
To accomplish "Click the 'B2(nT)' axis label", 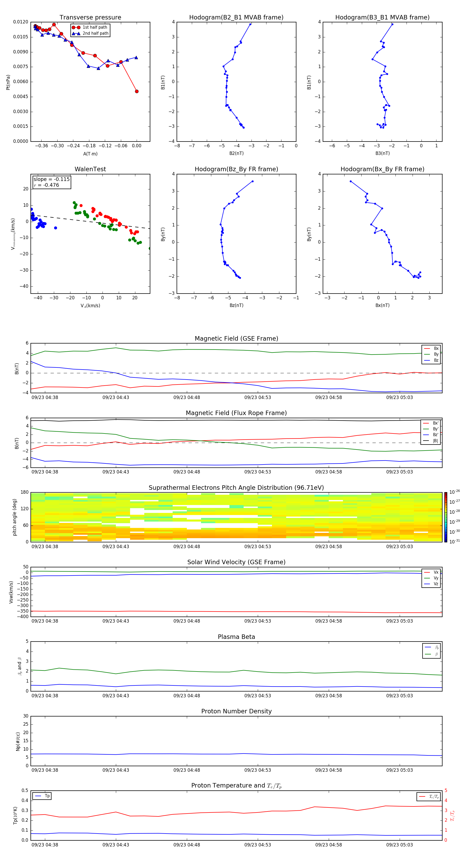I will pyautogui.click(x=236, y=153).
